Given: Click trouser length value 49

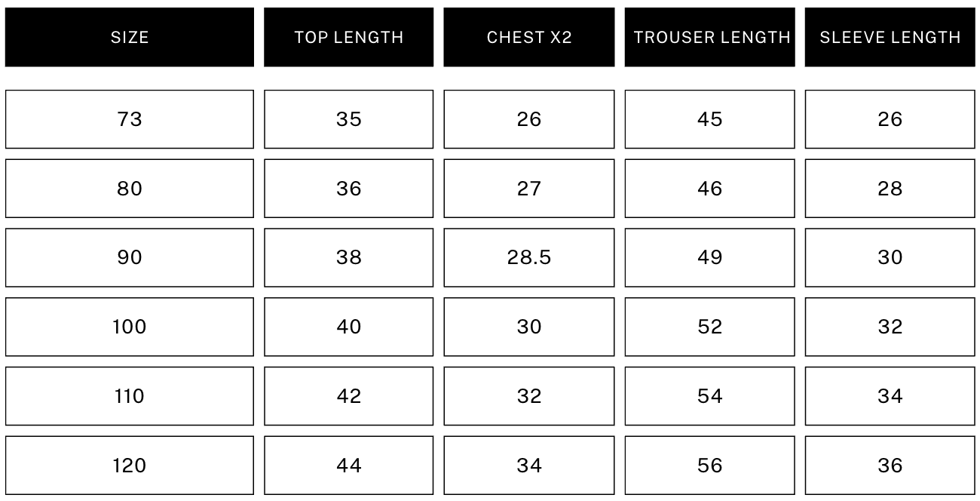Looking at the screenshot, I should [710, 258].
